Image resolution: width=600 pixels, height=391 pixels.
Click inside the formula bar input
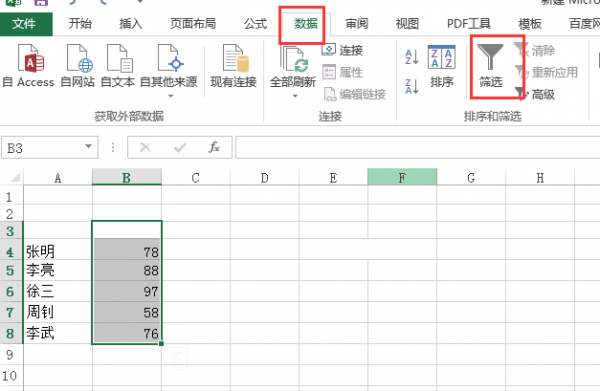417,147
